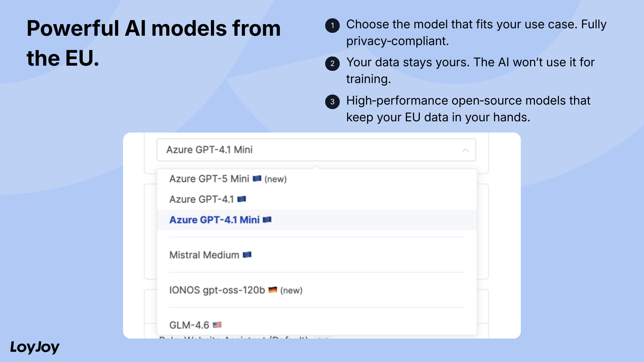Click the EU flag beside Azure GPT-5 Mini
This screenshot has width=644, height=362.
click(x=257, y=179)
